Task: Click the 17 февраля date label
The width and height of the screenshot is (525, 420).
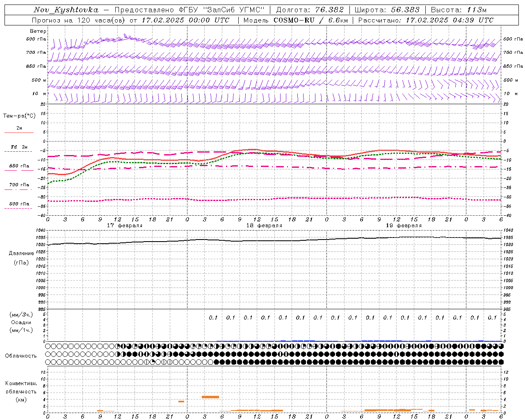Action: click(x=125, y=226)
